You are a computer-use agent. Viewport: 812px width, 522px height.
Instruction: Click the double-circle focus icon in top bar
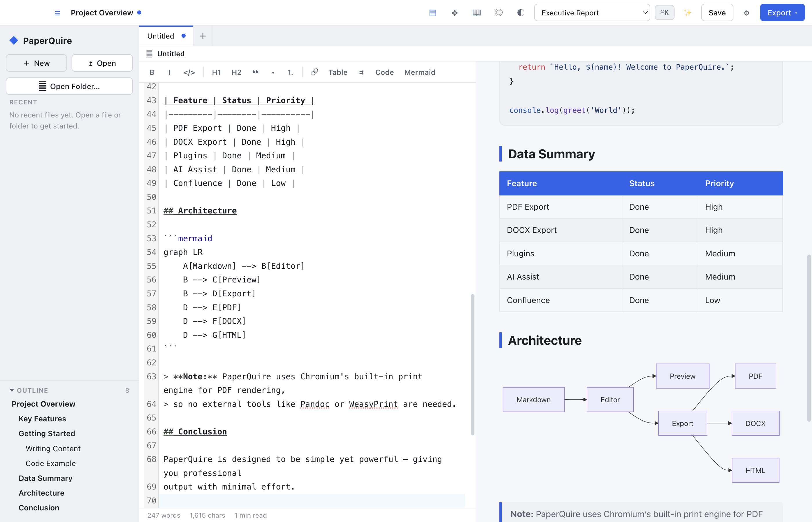click(499, 13)
